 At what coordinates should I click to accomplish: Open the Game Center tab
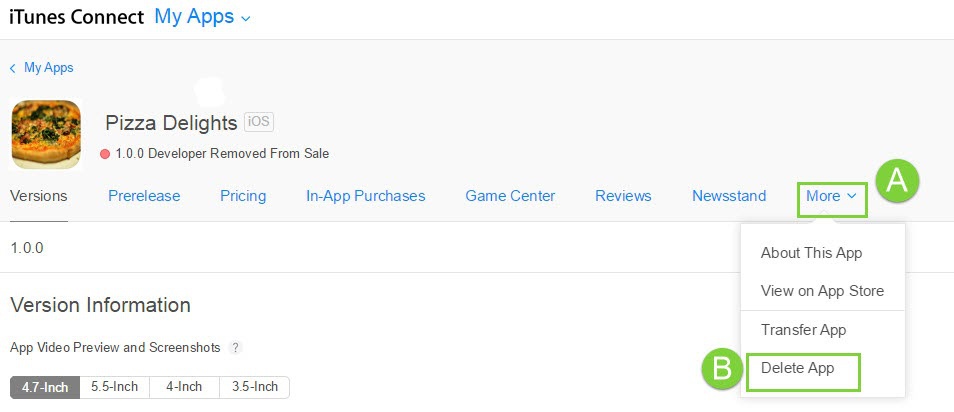tap(510, 196)
